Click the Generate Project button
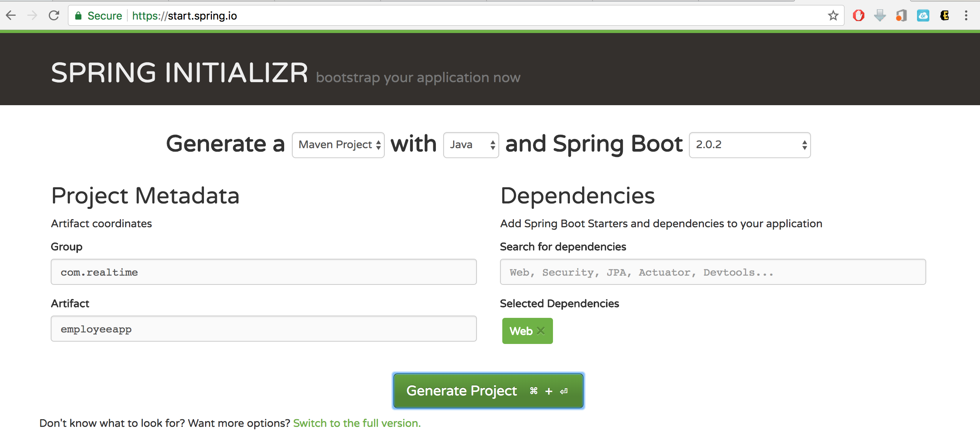The width and height of the screenshot is (980, 443). coord(488,391)
